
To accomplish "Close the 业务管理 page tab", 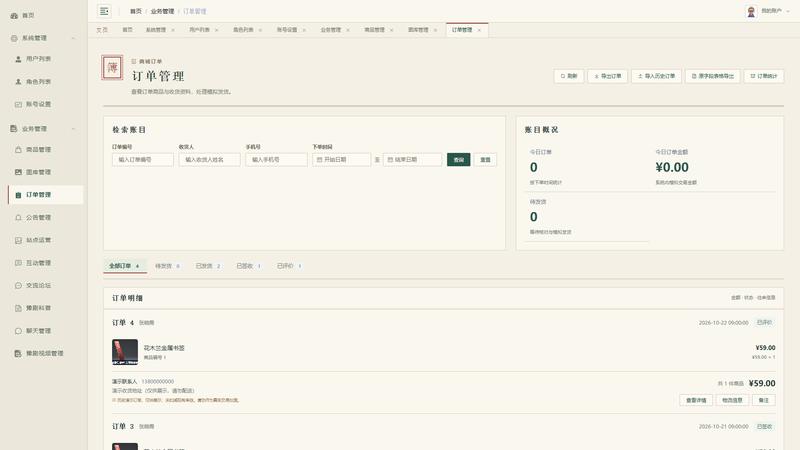I will pos(348,31).
